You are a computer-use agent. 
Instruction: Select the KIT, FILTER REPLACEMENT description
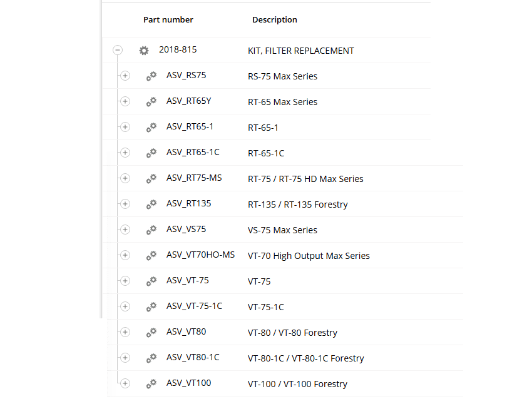click(301, 51)
